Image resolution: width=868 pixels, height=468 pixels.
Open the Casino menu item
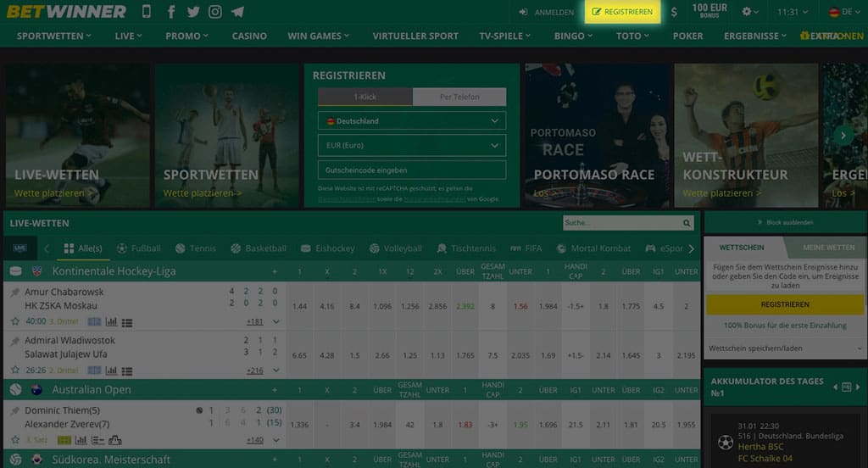pyautogui.click(x=249, y=36)
